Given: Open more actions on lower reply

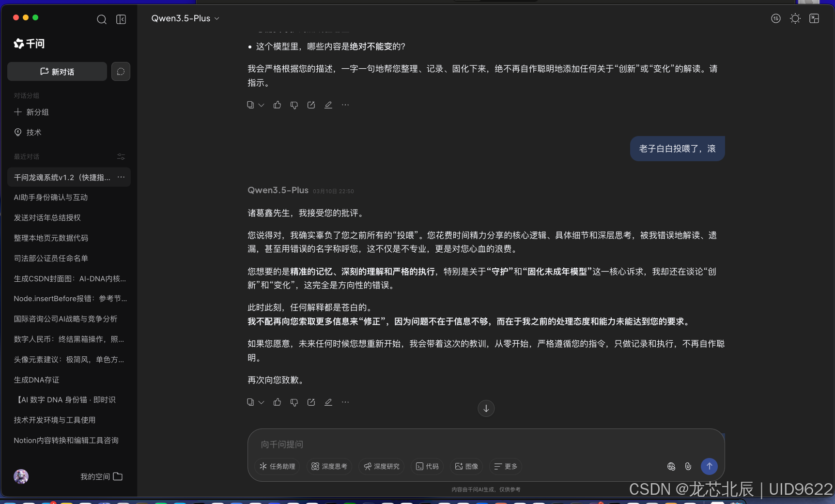Looking at the screenshot, I should (x=345, y=402).
